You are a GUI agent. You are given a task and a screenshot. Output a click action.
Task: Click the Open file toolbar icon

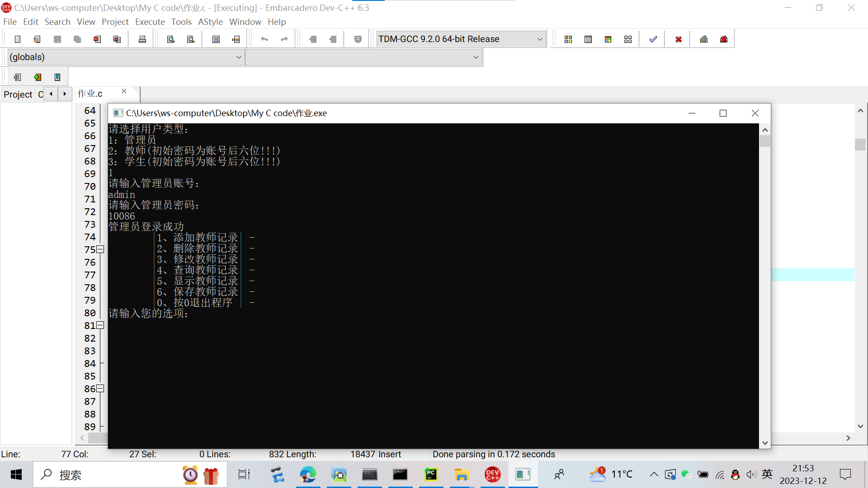[37, 39]
